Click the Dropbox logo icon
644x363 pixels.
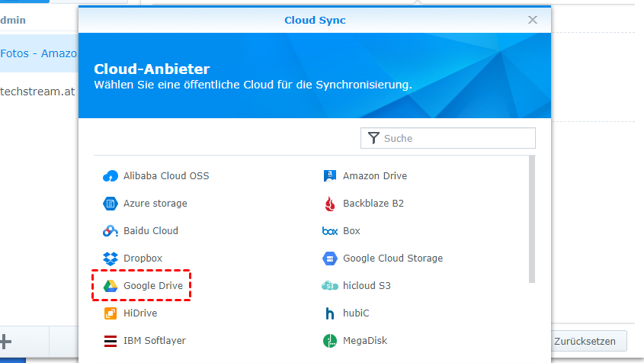(x=111, y=259)
